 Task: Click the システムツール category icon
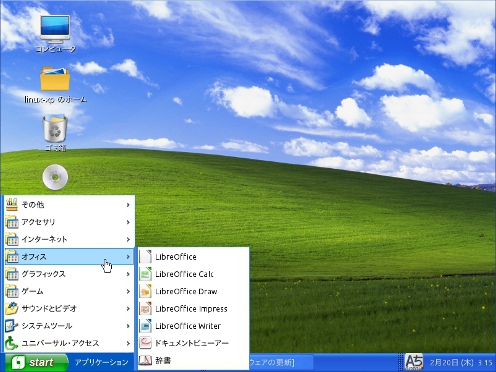tap(12, 326)
